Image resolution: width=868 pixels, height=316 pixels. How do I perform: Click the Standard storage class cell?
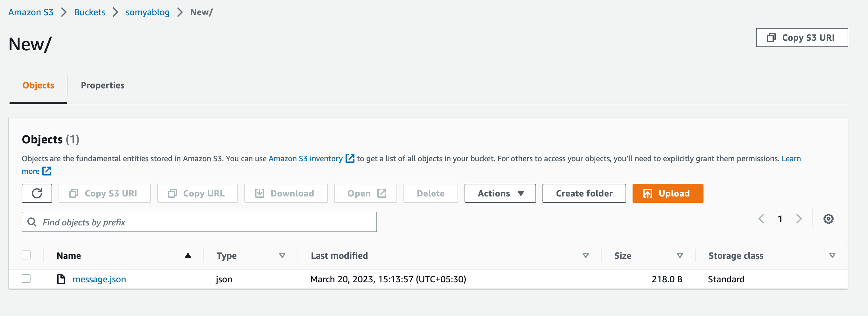pyautogui.click(x=726, y=279)
